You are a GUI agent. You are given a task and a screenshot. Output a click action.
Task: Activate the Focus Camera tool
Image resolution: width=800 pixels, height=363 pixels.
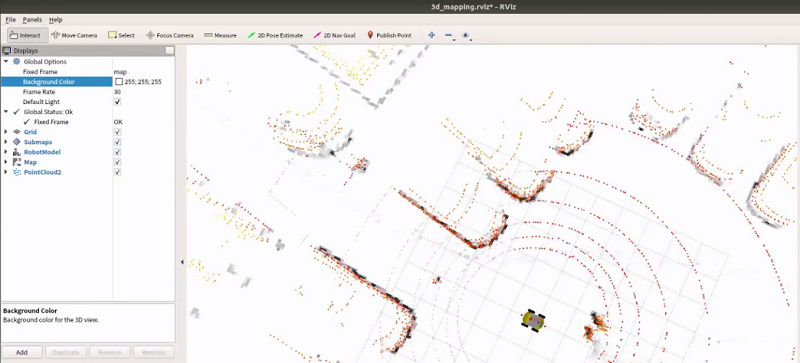click(x=170, y=35)
